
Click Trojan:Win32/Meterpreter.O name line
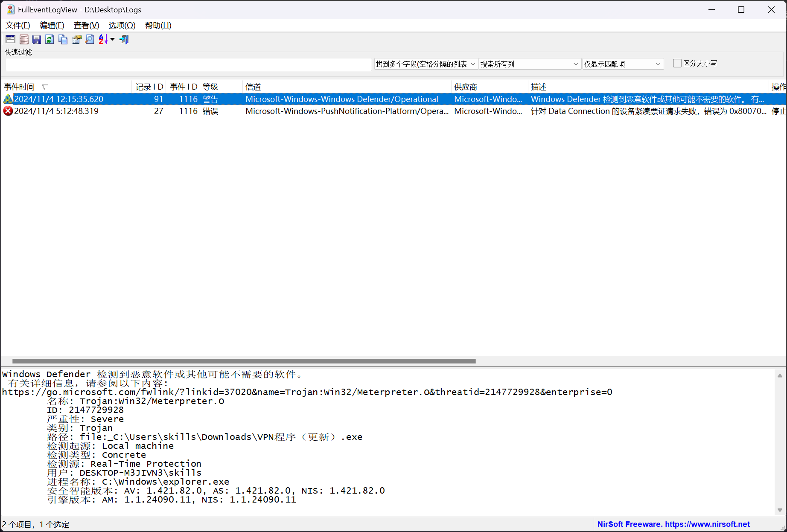coord(136,401)
